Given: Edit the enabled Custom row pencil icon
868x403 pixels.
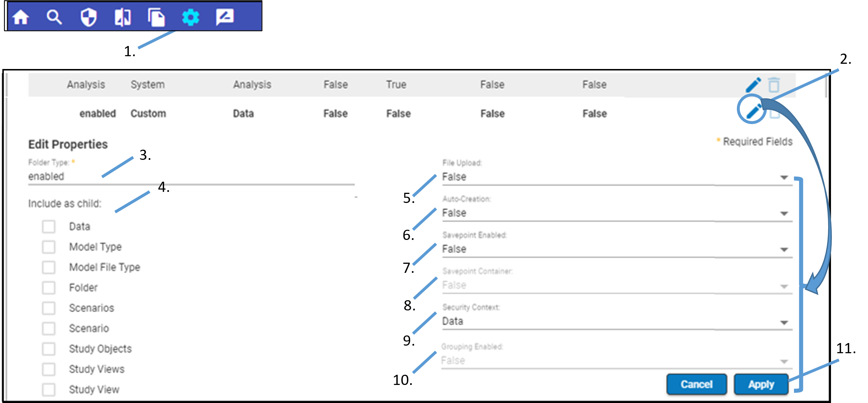Looking at the screenshot, I should [753, 111].
